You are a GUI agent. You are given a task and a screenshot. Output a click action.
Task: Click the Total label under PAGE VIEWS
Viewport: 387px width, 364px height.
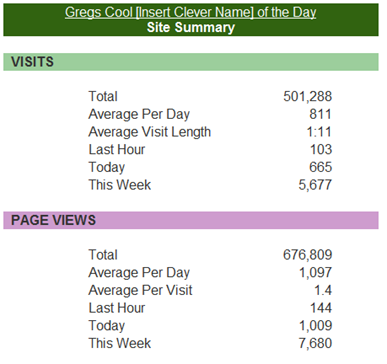click(103, 255)
